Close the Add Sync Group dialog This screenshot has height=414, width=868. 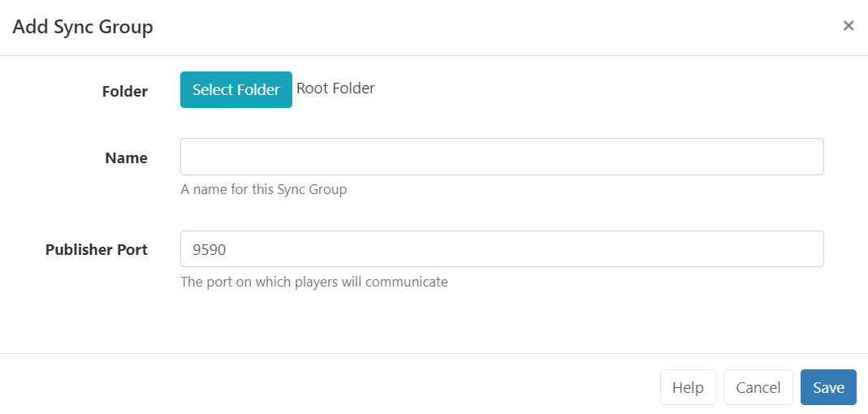(848, 26)
